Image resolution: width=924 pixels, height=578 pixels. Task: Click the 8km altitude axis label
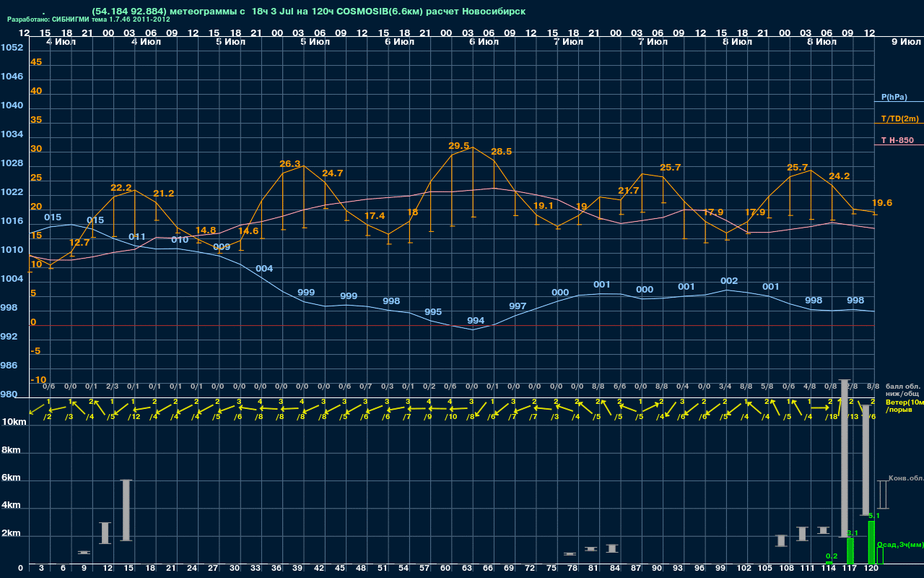pos(9,449)
